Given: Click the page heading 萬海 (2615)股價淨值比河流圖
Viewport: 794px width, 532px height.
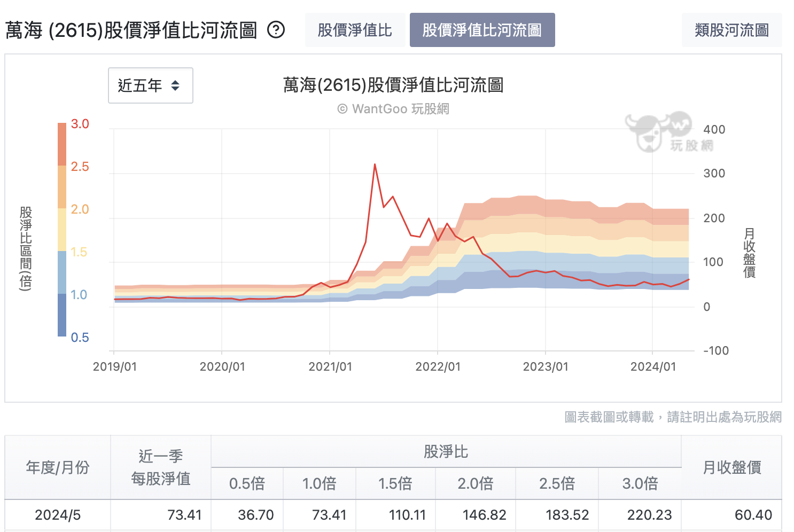Looking at the screenshot, I should pos(131,30).
